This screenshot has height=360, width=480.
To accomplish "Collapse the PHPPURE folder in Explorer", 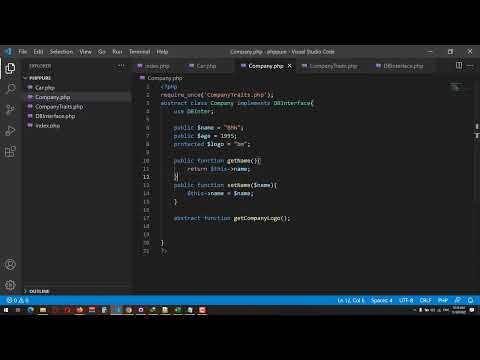I will click(x=40, y=78).
